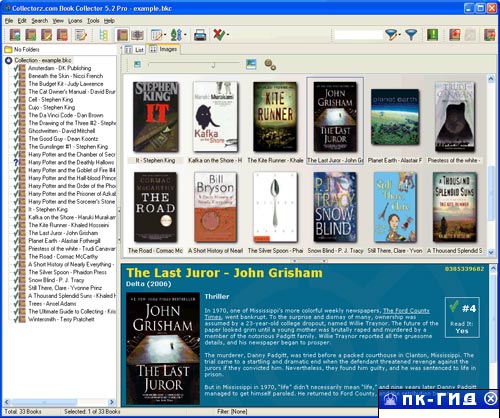
Task: Switch to the List tab
Action: click(x=134, y=50)
